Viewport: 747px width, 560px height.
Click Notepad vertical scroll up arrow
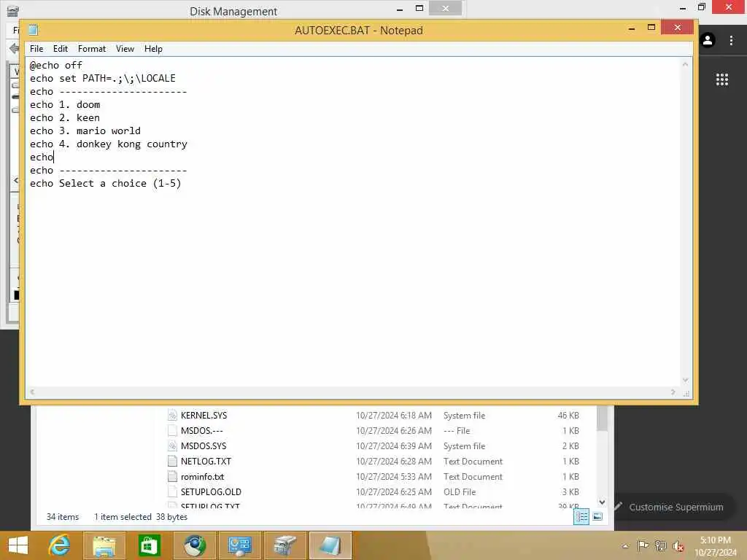[685, 64]
